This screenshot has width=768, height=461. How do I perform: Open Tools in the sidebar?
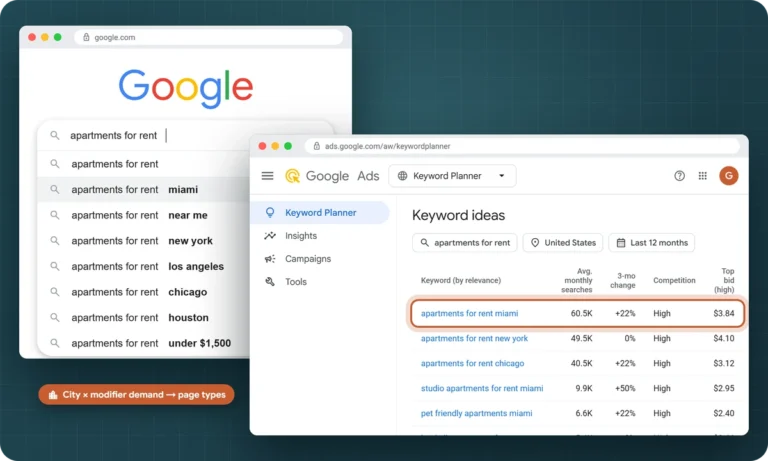[286, 282]
